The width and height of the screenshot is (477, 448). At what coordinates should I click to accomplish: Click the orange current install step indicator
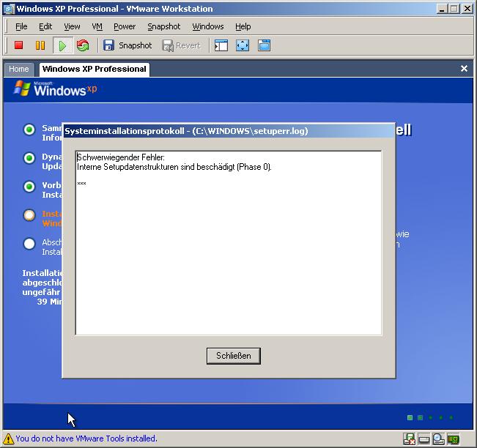[x=29, y=215]
